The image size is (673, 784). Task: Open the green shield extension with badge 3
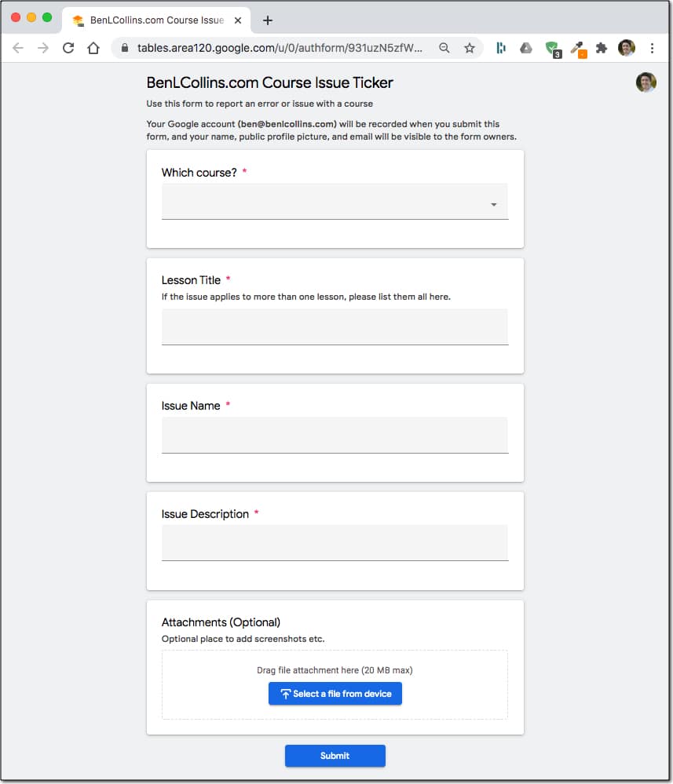tap(553, 49)
